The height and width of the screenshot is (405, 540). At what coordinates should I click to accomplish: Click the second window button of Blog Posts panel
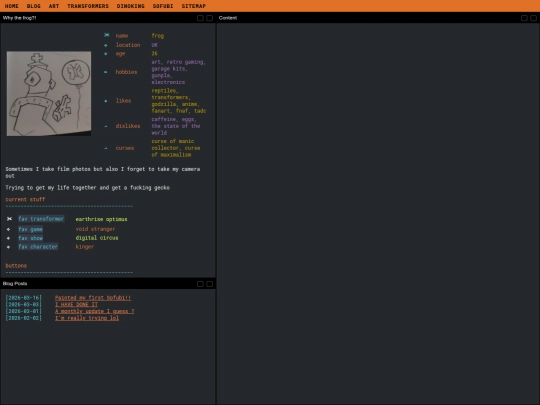pos(209,284)
